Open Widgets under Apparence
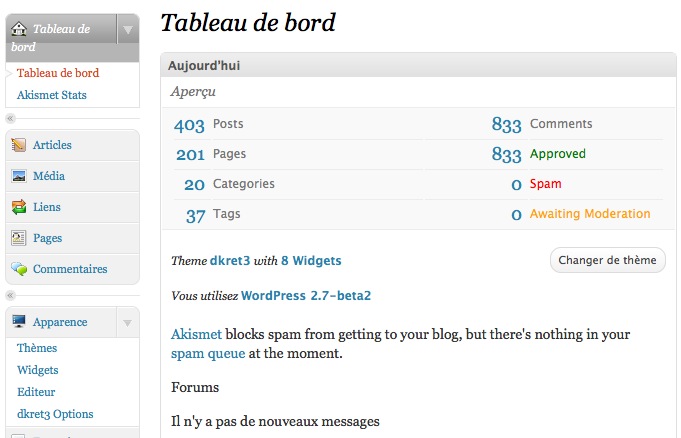681x438 pixels. (38, 370)
